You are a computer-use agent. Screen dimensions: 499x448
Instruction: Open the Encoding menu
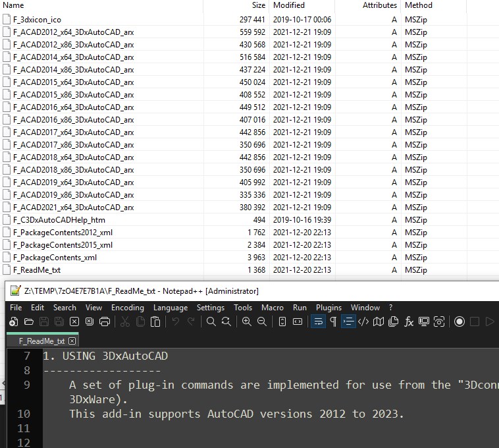[x=128, y=308]
